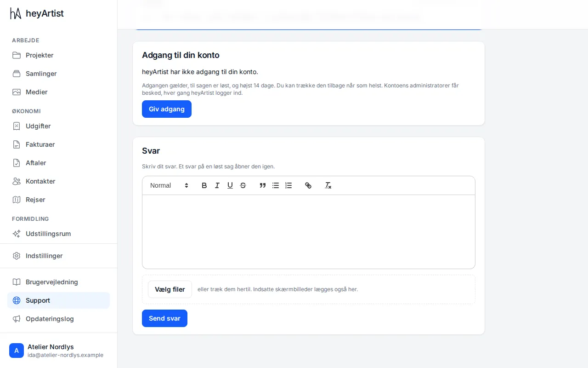Start a numbered list in the reply

(288, 185)
